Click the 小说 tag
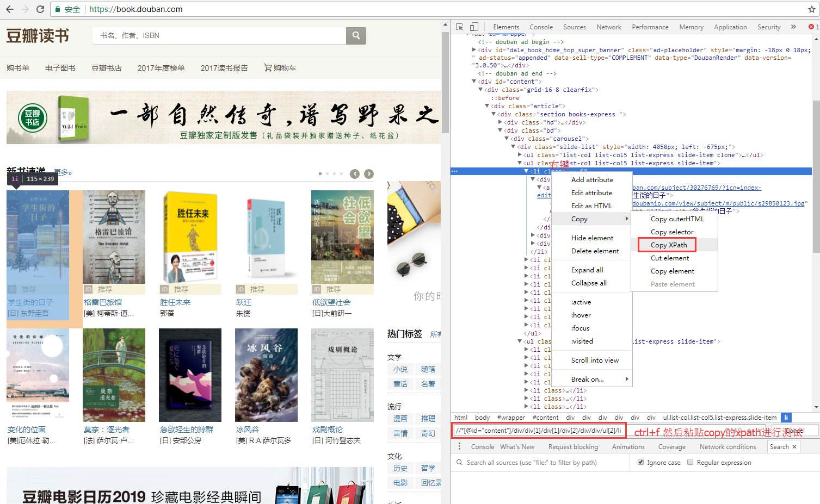Viewport: 820px width, 504px height. [x=400, y=369]
